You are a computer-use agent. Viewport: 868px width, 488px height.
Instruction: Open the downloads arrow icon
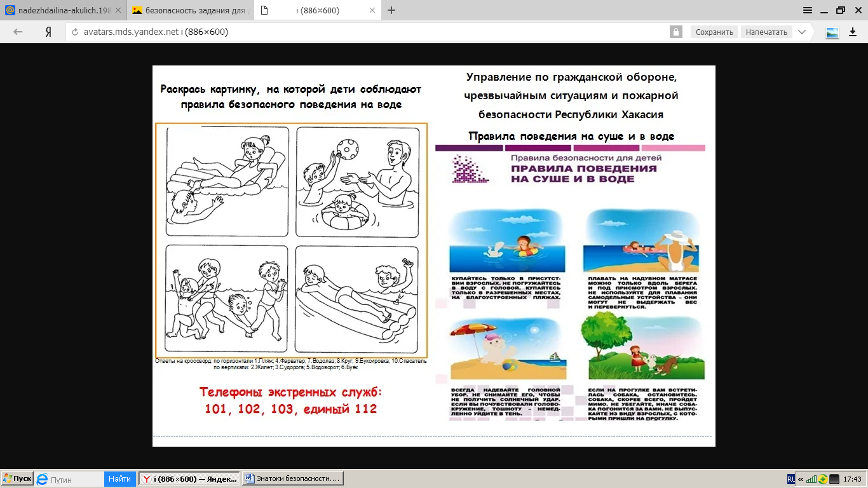click(853, 32)
